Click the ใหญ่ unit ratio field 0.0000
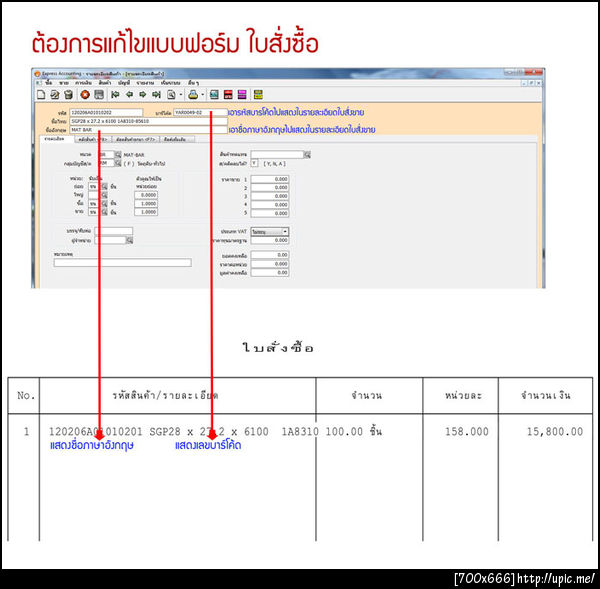 pos(146,195)
